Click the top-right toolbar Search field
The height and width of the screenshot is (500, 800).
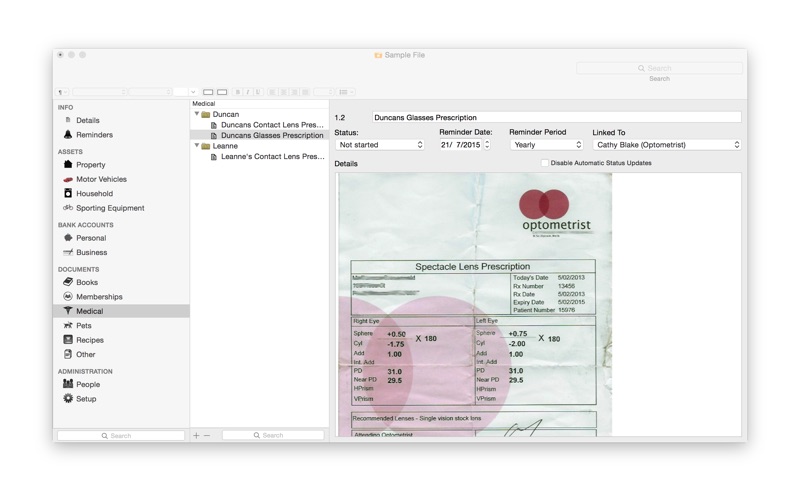[659, 68]
